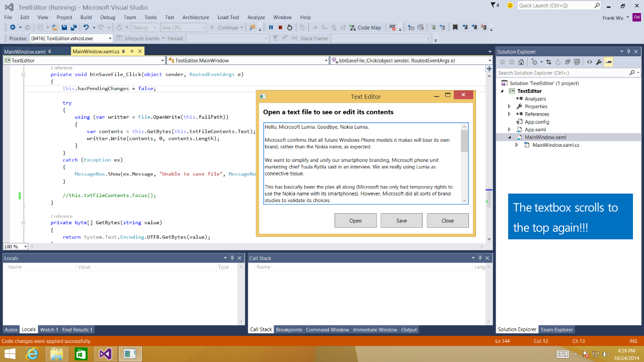Viewport: 644px width, 362px height.
Task: Restart debugging with circular arrow icon
Action: (290, 28)
